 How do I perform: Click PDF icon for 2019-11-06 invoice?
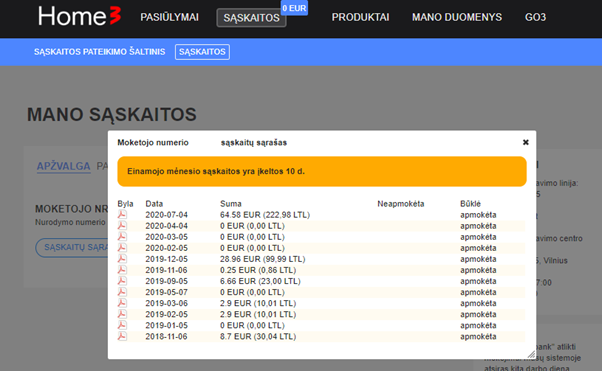[122, 270]
